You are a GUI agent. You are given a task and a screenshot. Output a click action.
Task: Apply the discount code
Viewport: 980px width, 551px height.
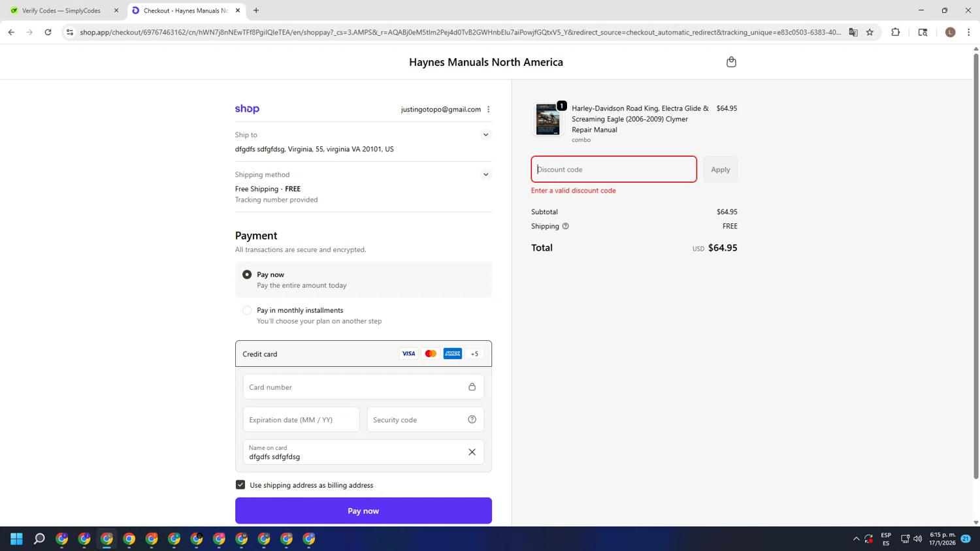720,170
